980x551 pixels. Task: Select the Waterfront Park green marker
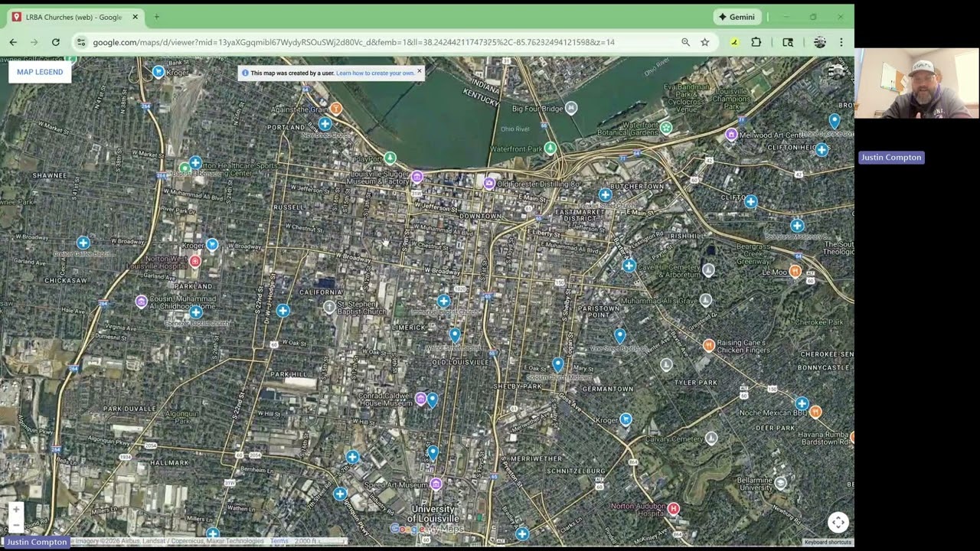coord(550,148)
